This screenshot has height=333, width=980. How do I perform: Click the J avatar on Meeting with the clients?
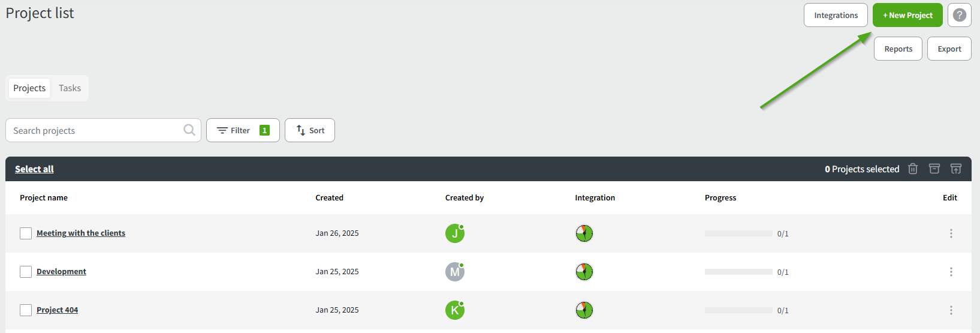pos(454,233)
